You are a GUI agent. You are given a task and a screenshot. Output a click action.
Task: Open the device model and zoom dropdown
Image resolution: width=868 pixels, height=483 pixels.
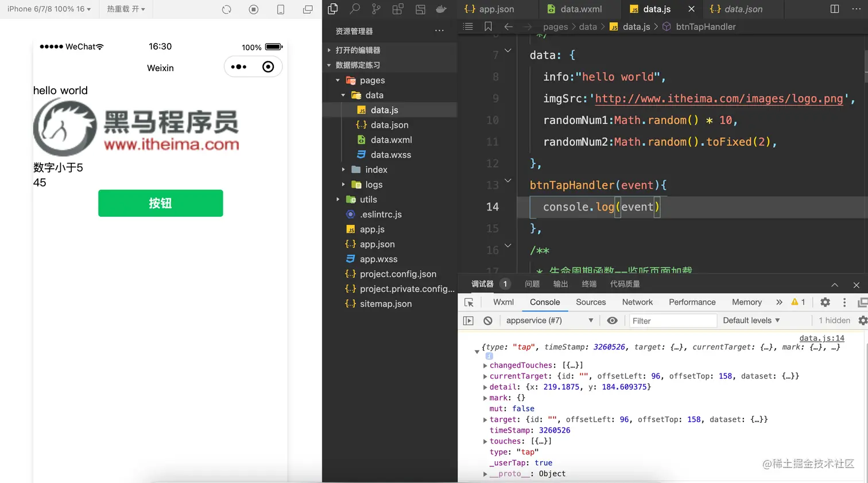(x=49, y=9)
